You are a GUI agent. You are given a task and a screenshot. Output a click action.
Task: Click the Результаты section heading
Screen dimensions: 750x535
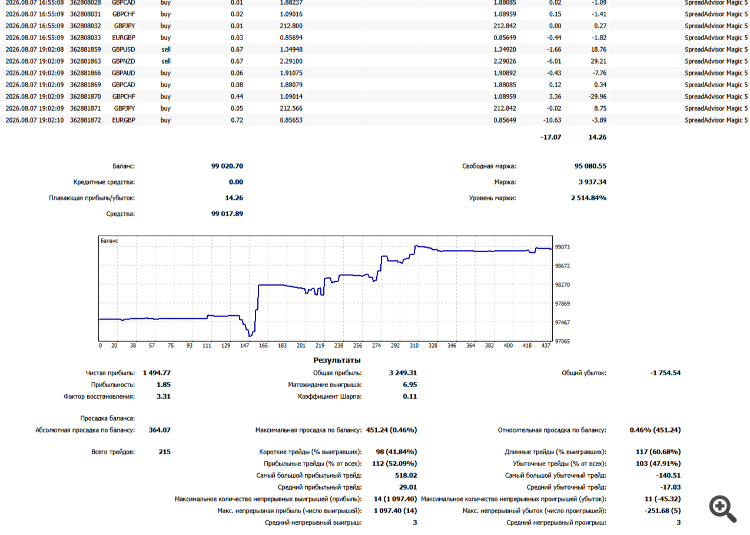pos(337,360)
